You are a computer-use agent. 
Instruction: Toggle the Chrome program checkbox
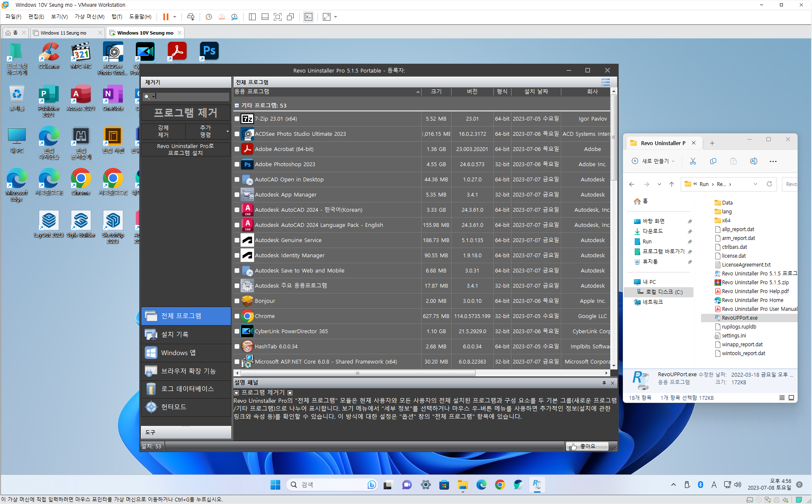click(x=237, y=316)
